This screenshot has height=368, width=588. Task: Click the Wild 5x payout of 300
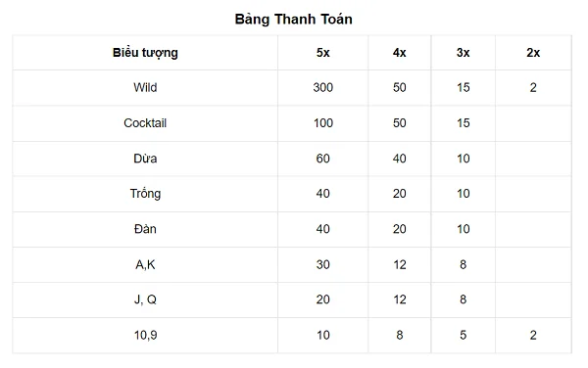(x=322, y=88)
